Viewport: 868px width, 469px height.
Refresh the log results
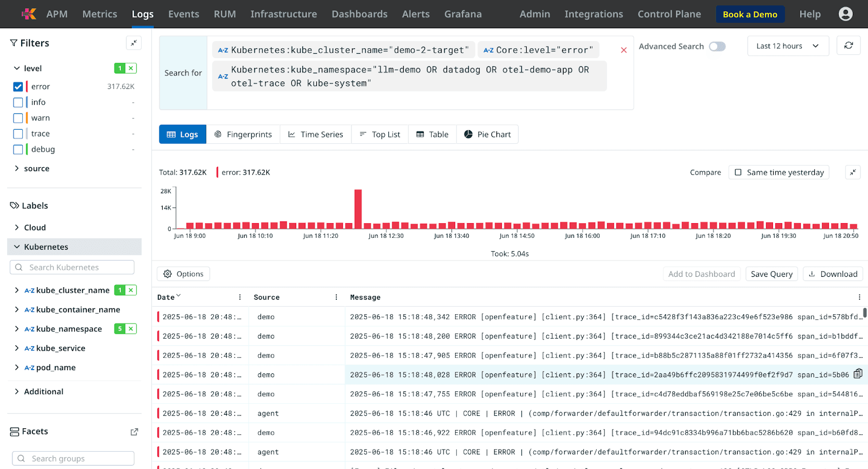pyautogui.click(x=848, y=46)
